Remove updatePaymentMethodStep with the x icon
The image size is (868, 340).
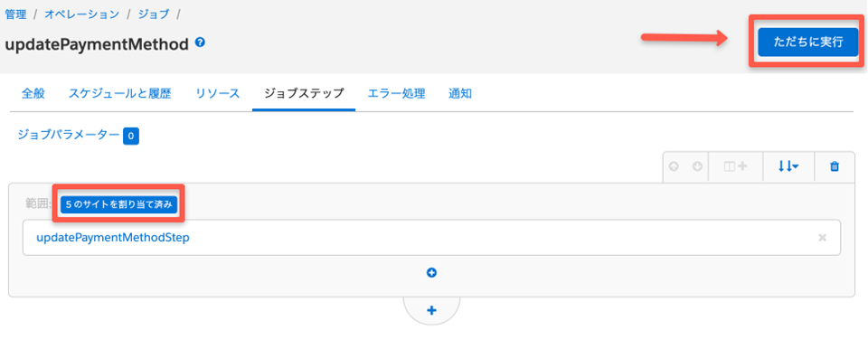822,238
